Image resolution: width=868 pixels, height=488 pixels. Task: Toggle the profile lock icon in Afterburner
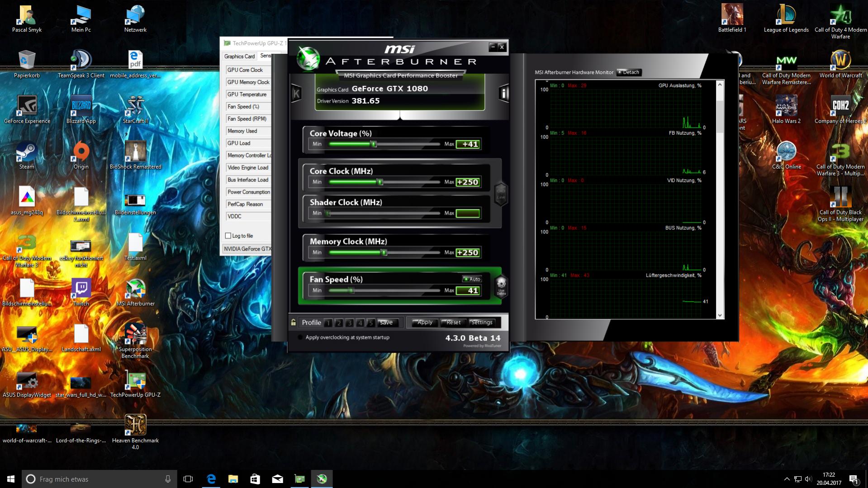click(293, 322)
